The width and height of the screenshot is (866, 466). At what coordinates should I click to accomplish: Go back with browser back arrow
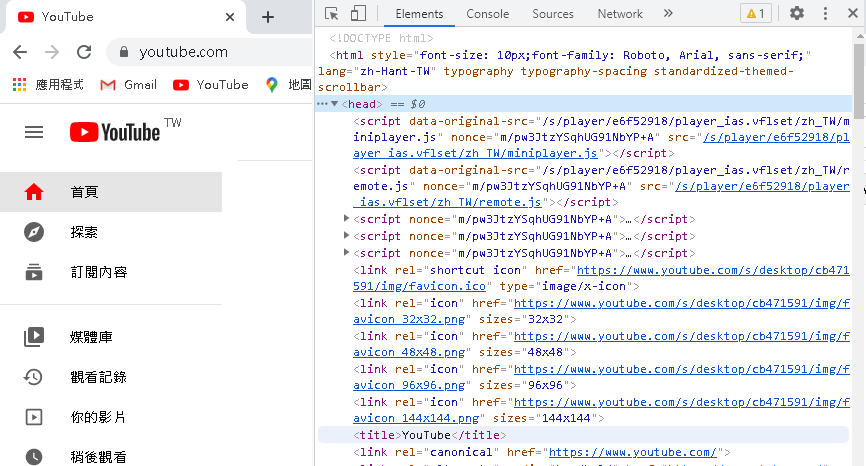pyautogui.click(x=20, y=52)
